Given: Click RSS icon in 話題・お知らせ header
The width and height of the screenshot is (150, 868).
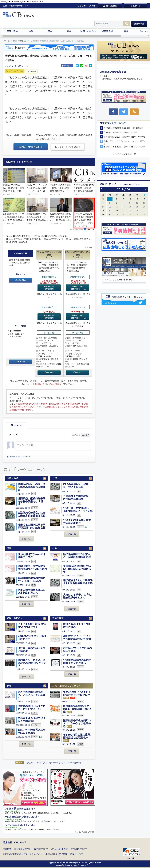Looking at the screenshot, I should (45, 618).
